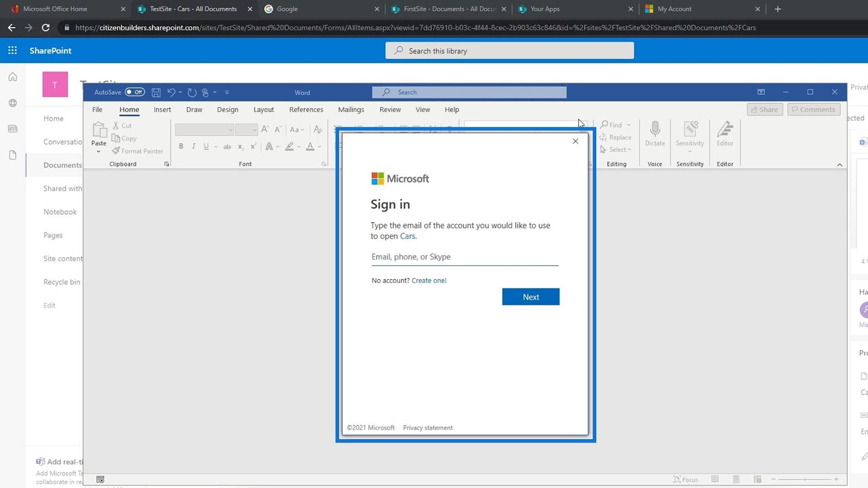Toggle the AutoSave switch in Word
868x488 pixels.
pos(135,92)
